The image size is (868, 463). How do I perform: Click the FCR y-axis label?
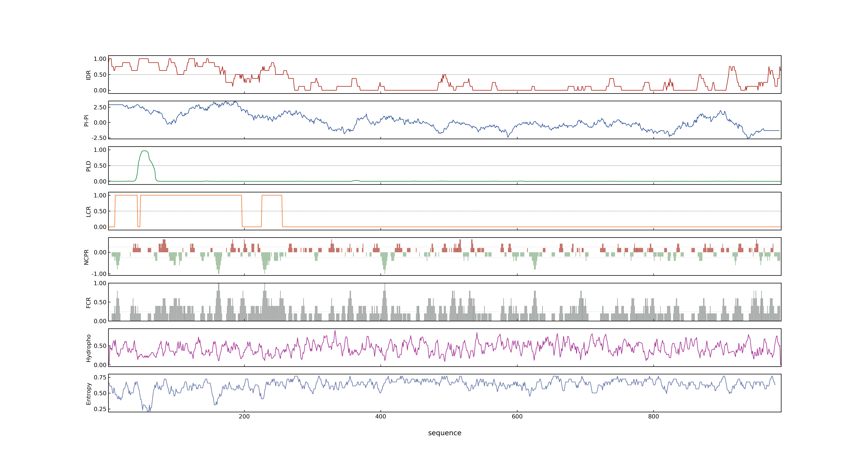(88, 302)
